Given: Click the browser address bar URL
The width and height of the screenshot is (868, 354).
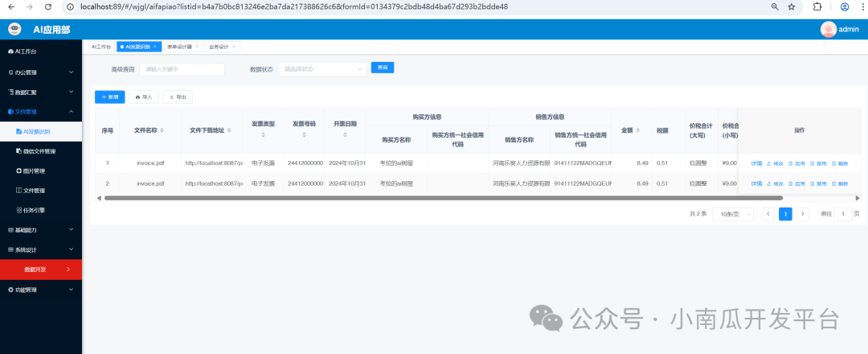Looking at the screenshot, I should pyautogui.click(x=294, y=6).
